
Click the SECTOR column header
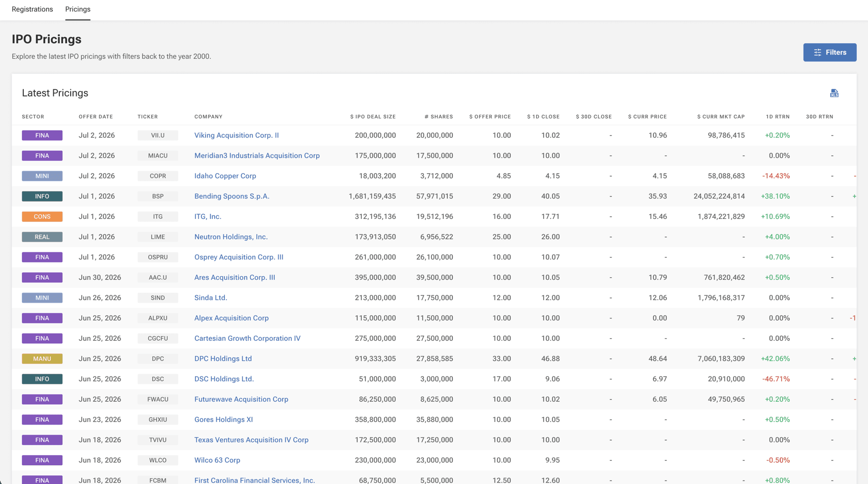coord(33,117)
